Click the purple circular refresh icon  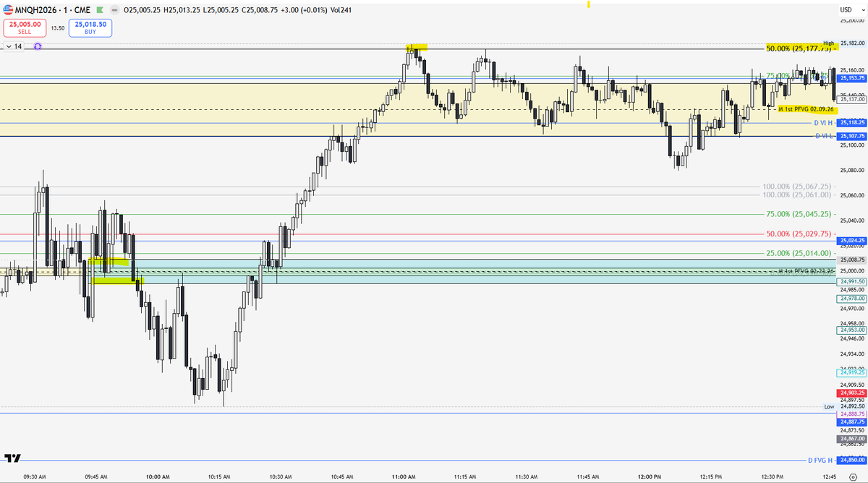pyautogui.click(x=37, y=46)
